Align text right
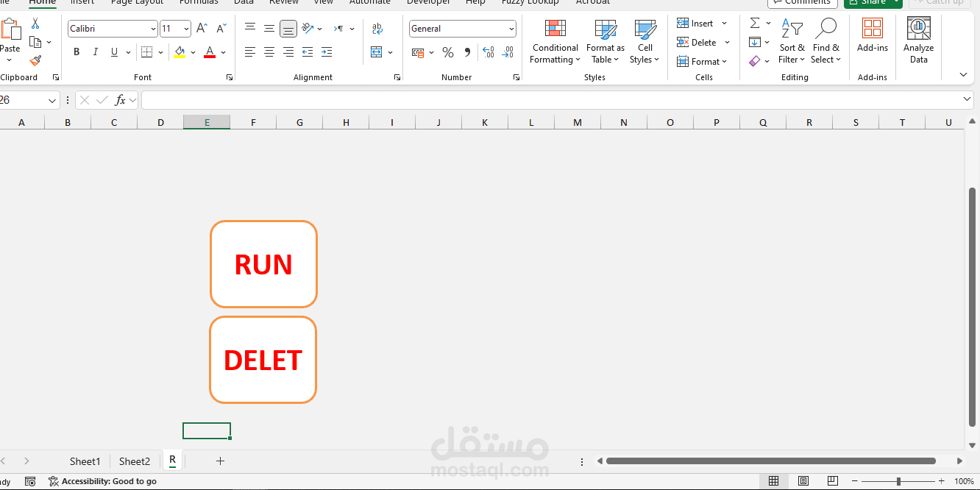The height and width of the screenshot is (490, 980). pos(288,52)
